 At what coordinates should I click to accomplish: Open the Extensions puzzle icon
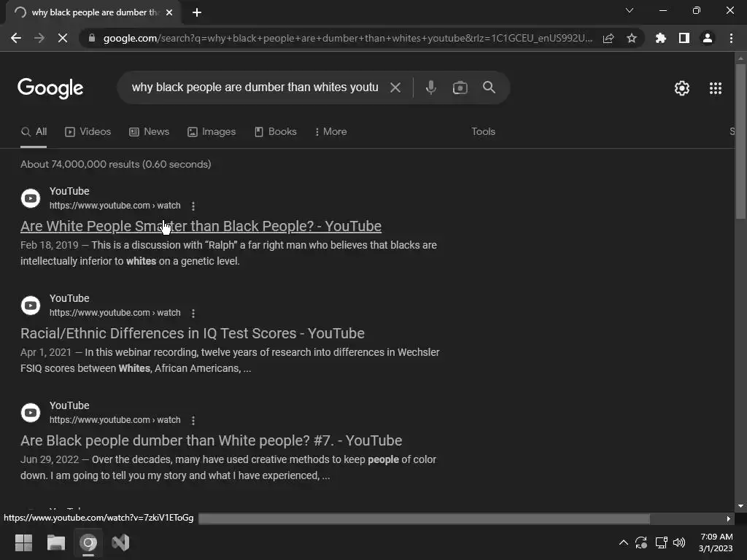click(660, 38)
